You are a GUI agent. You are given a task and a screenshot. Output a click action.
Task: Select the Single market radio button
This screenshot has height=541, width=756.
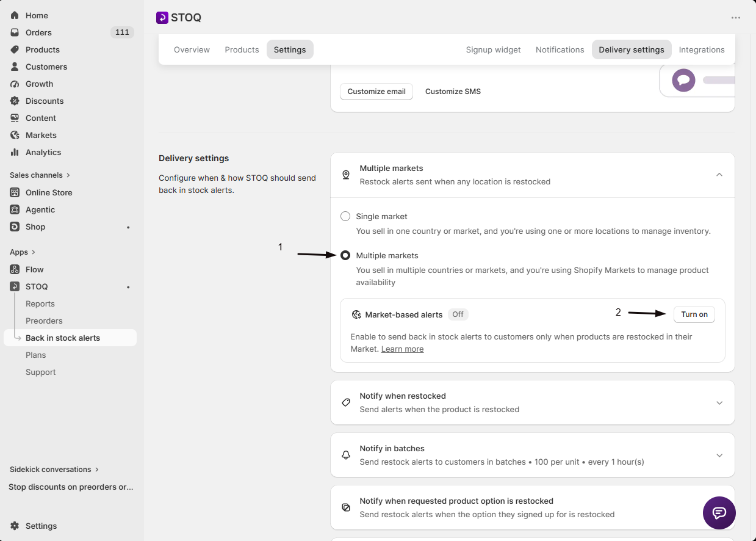point(345,216)
